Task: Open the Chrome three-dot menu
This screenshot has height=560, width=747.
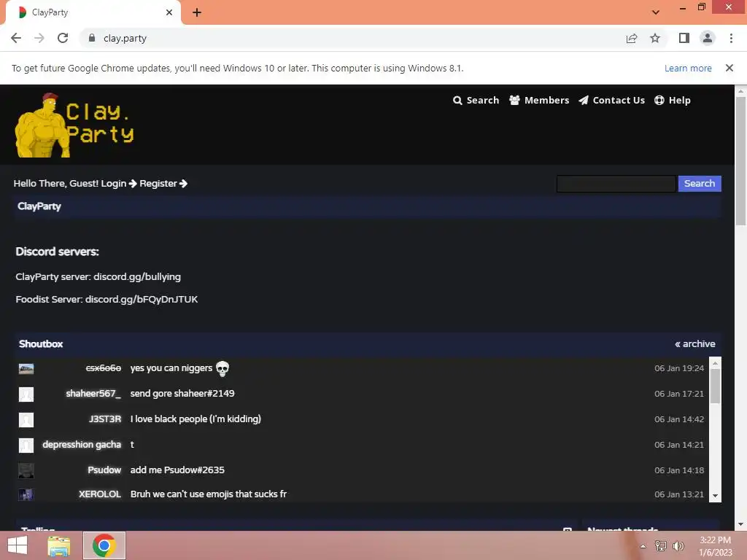Action: click(731, 38)
